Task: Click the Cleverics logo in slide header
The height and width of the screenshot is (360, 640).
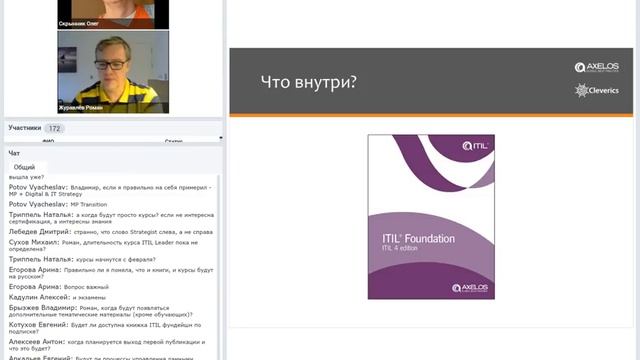Action: (597, 90)
